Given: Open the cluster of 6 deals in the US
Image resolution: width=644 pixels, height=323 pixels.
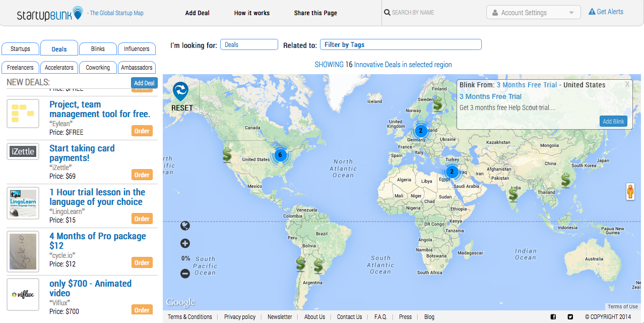Looking at the screenshot, I should coord(280,155).
